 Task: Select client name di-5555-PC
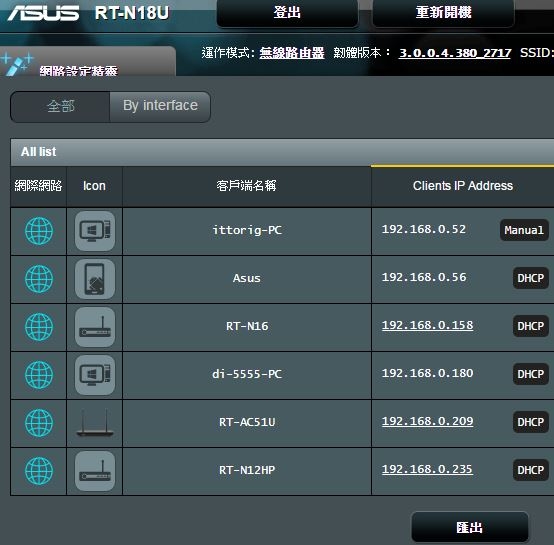pos(247,374)
